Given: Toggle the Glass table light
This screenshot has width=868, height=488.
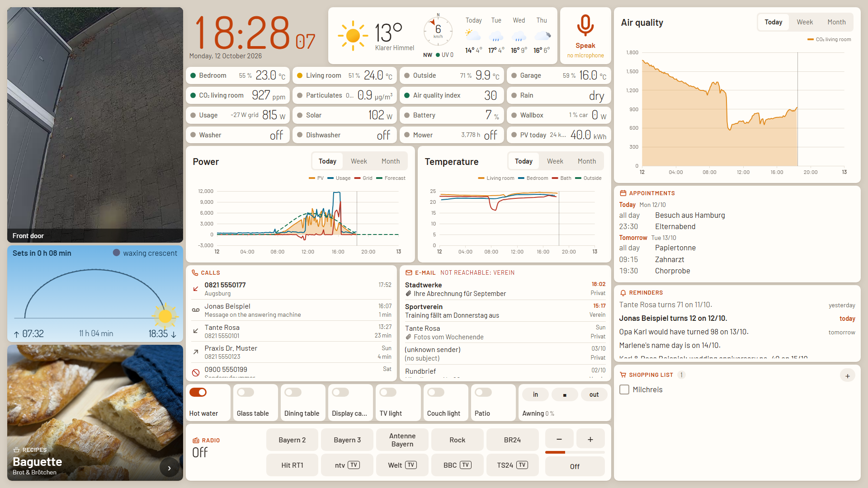Looking at the screenshot, I should click(x=245, y=392).
